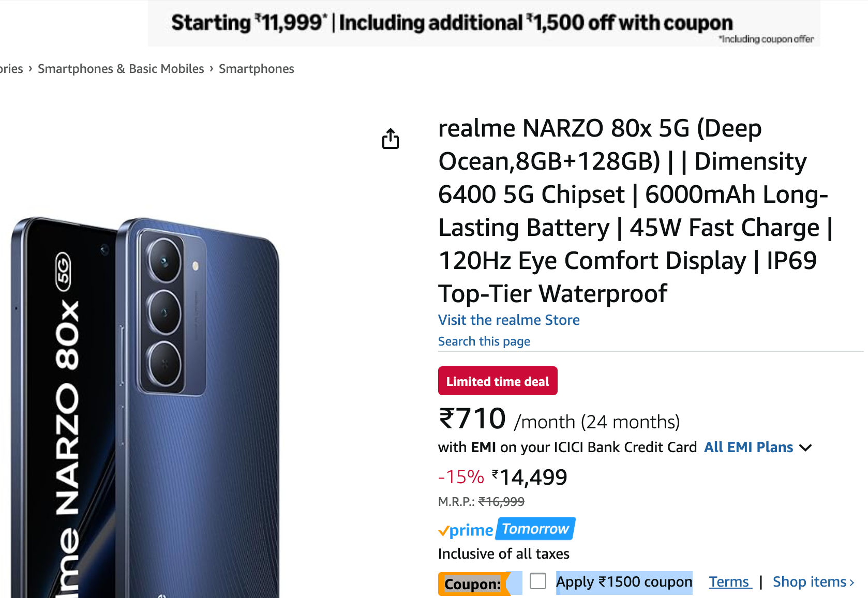Image resolution: width=868 pixels, height=598 pixels.
Task: Tick the Apply ₹1500 coupon checkbox
Action: (538, 581)
